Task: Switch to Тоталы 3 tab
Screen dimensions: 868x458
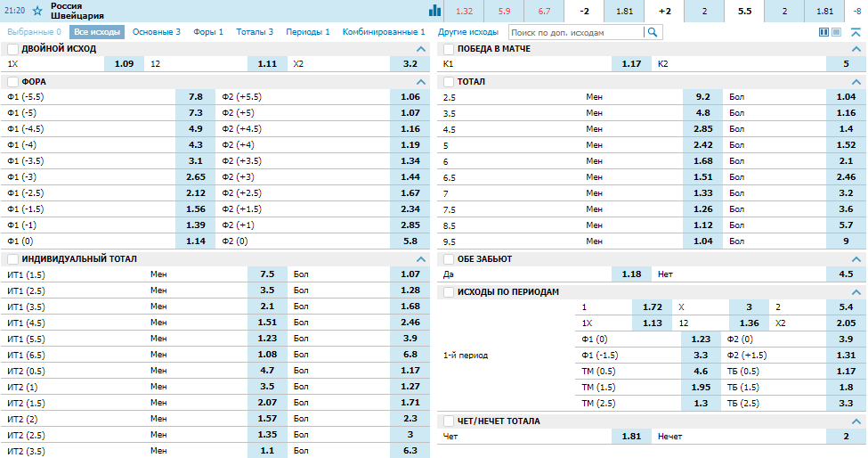Action: [255, 32]
